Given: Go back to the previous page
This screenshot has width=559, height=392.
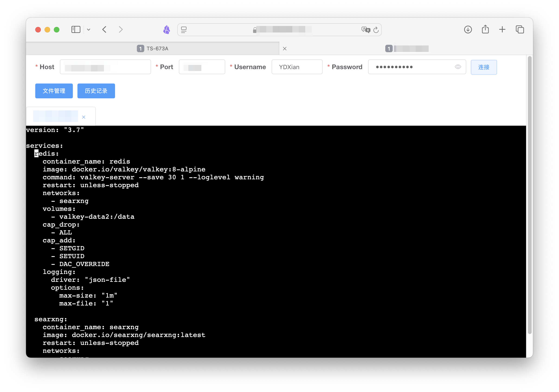Looking at the screenshot, I should tap(104, 30).
